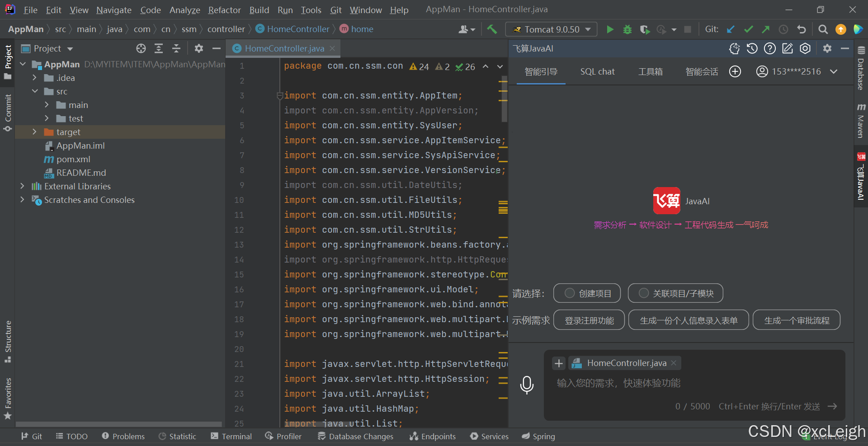Open Tomcat 9.0.50 run configuration dropdown
Image resolution: width=868 pixels, height=446 pixels.
551,29
